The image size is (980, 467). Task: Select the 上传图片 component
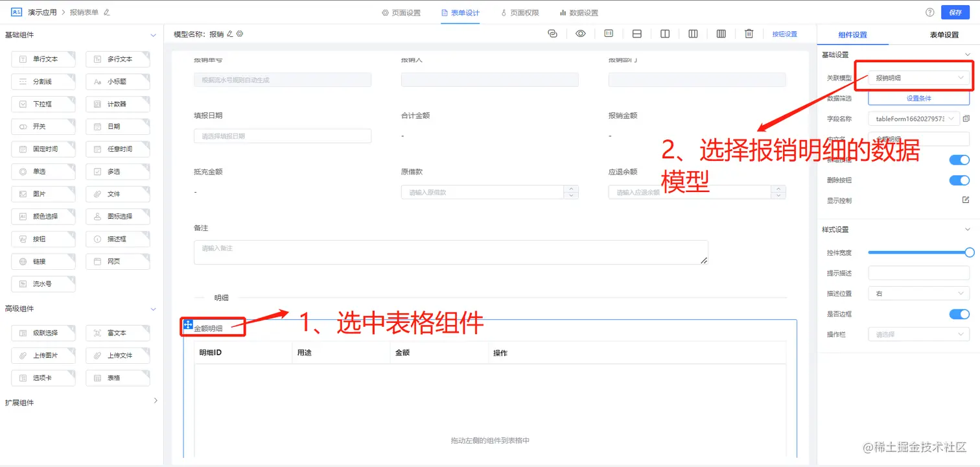[x=43, y=355]
